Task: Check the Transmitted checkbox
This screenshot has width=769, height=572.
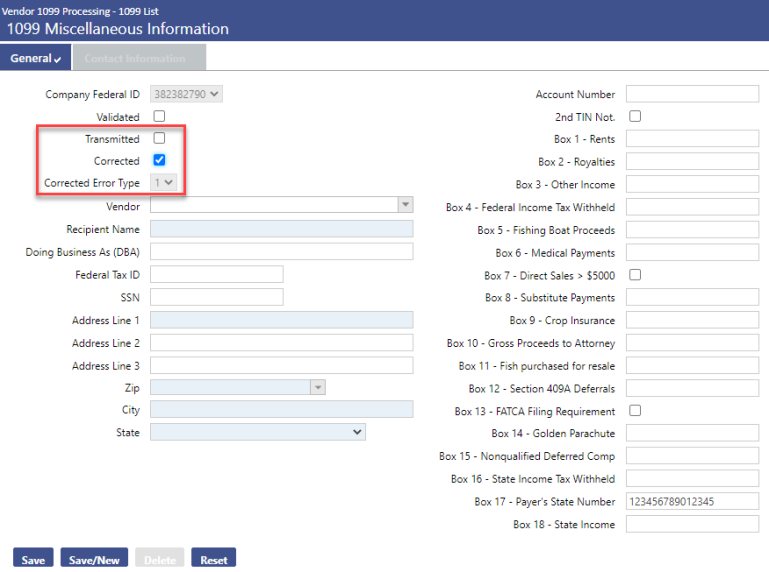Action: tap(159, 139)
